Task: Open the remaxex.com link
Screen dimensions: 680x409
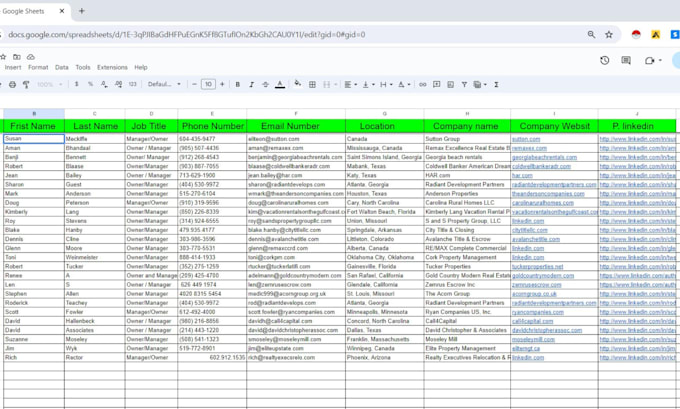Action: pyautogui.click(x=530, y=148)
